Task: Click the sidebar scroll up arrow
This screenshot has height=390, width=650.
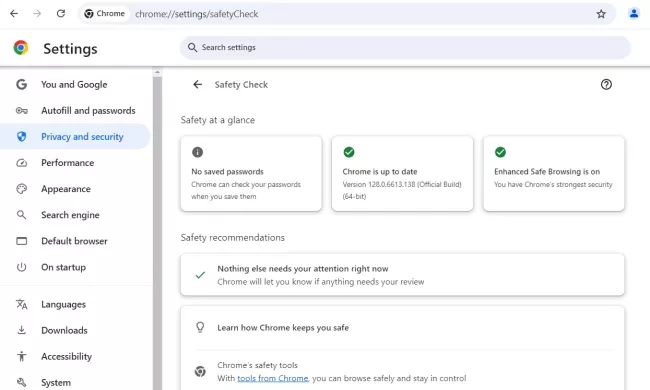Action: [157, 72]
